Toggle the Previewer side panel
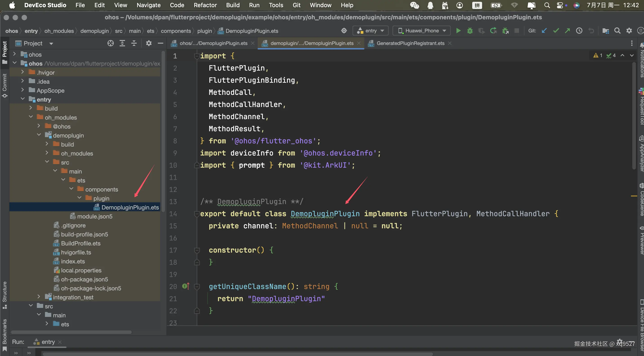The height and width of the screenshot is (356, 644). click(641, 240)
